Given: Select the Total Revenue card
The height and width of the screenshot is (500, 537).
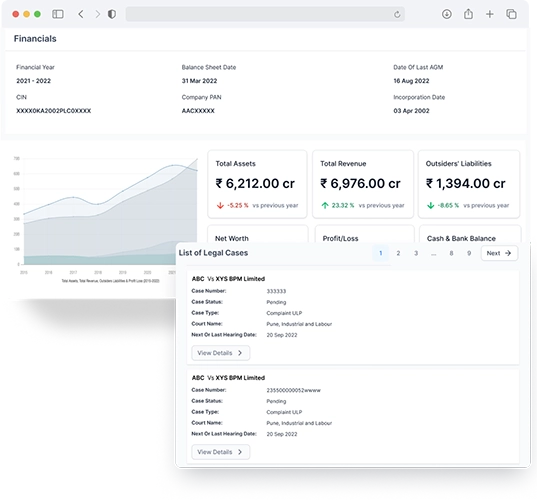Looking at the screenshot, I should pyautogui.click(x=363, y=184).
